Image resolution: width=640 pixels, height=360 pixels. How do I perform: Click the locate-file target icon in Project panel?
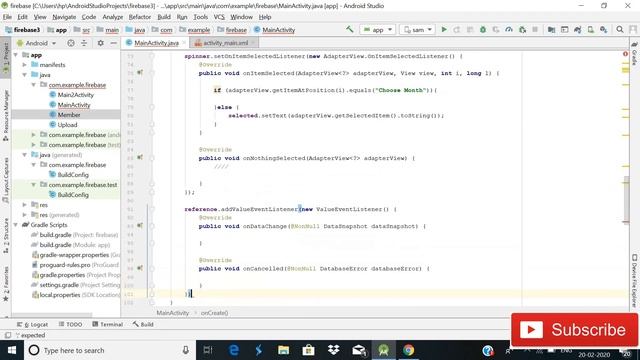click(71, 43)
